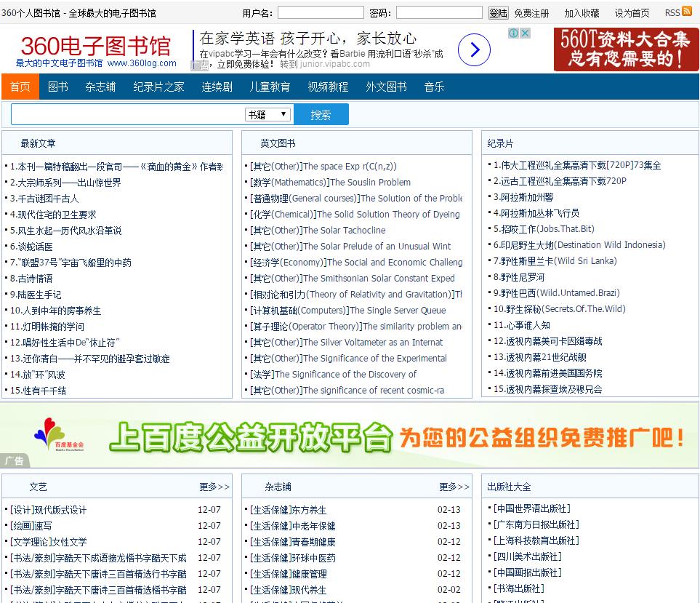Open [文学理论]女性文学 entry

48,542
